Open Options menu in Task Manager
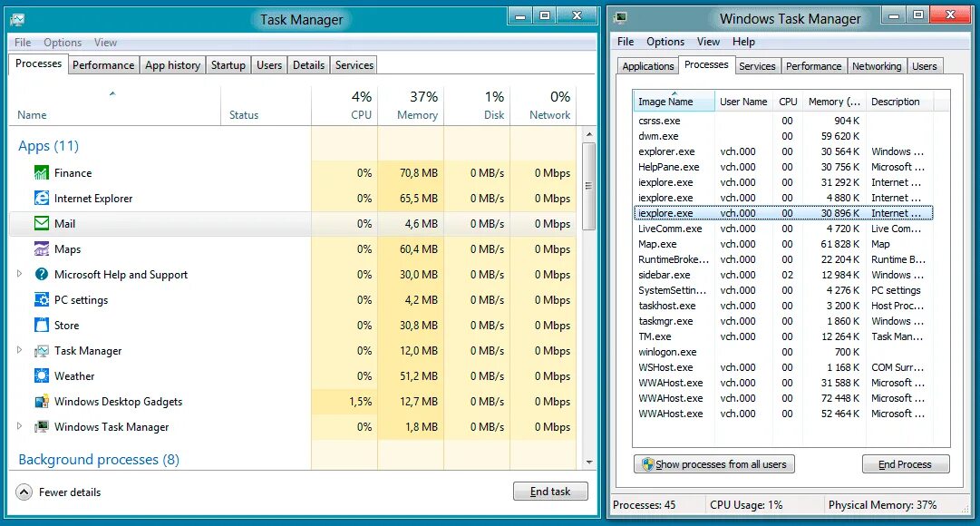 pos(63,43)
